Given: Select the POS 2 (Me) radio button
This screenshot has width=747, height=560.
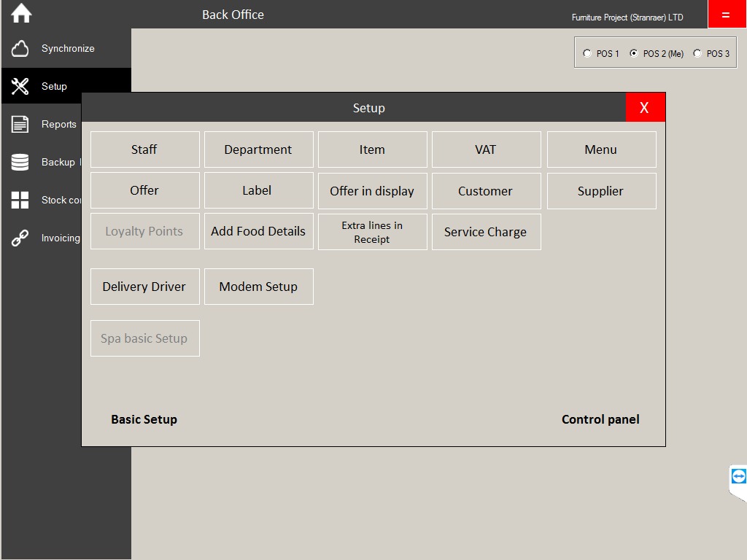Looking at the screenshot, I should [634, 53].
